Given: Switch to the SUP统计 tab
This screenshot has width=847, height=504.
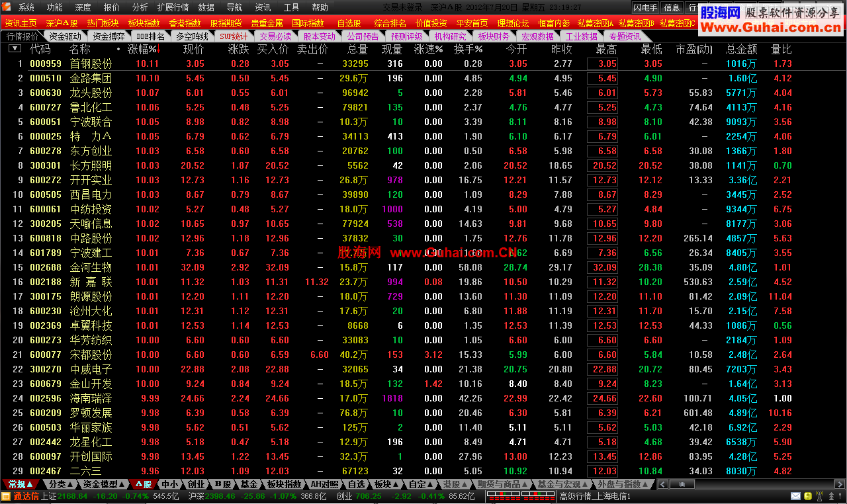Looking at the screenshot, I should [x=234, y=36].
